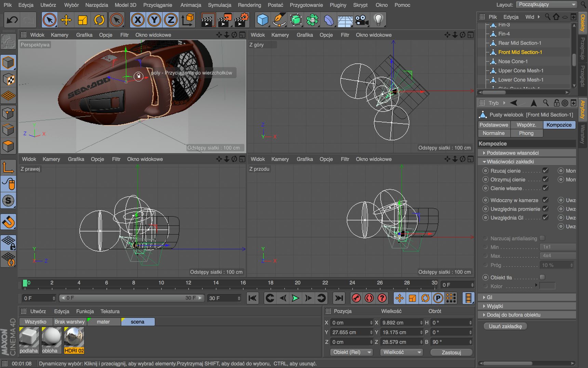Viewport: 588px width, 368px height.
Task: Click the Usuń zakładkę button
Action: [505, 326]
